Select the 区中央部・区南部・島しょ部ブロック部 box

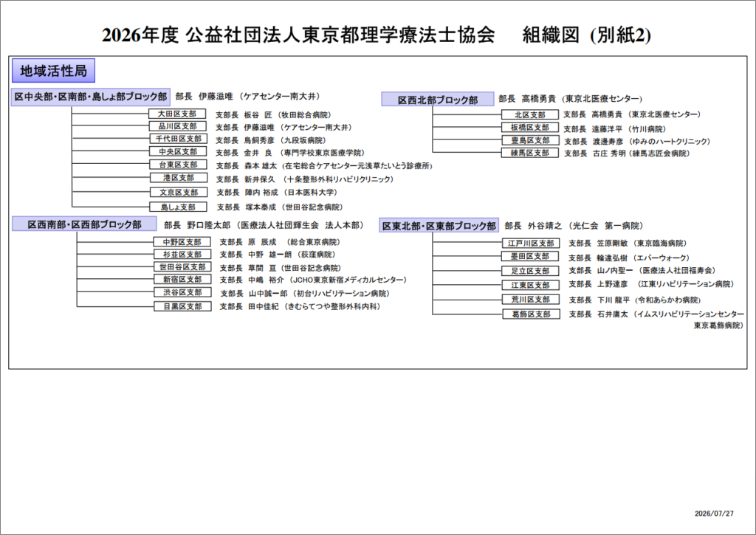coord(91,97)
